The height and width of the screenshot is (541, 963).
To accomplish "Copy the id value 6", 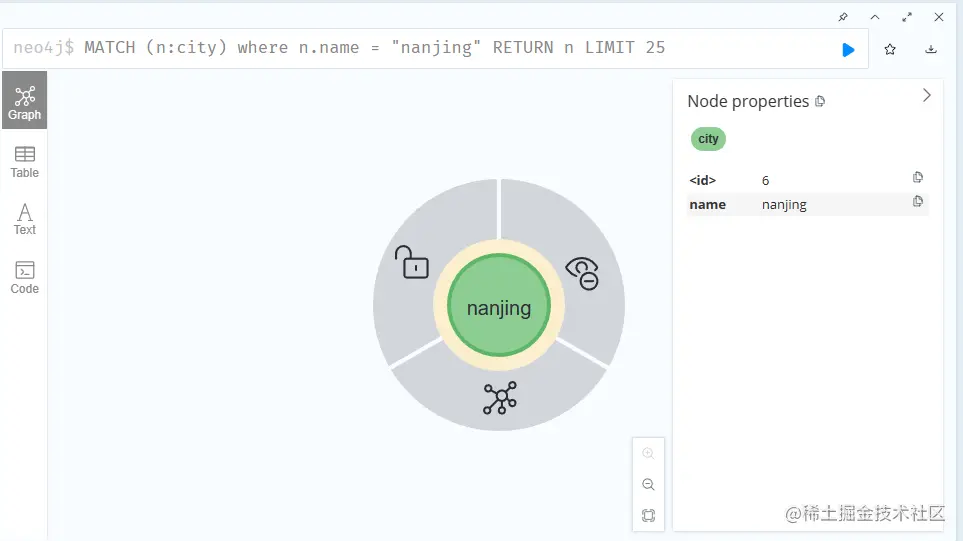I will (918, 177).
